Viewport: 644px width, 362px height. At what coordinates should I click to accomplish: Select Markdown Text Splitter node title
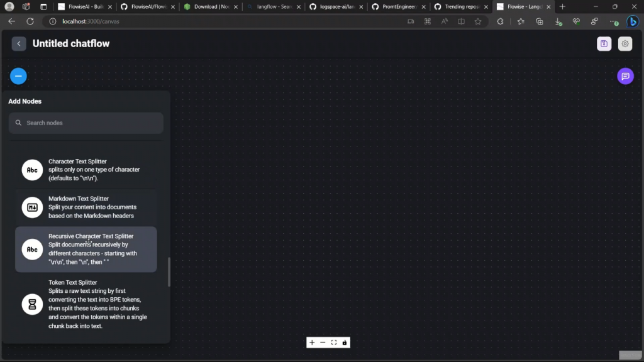point(79,198)
